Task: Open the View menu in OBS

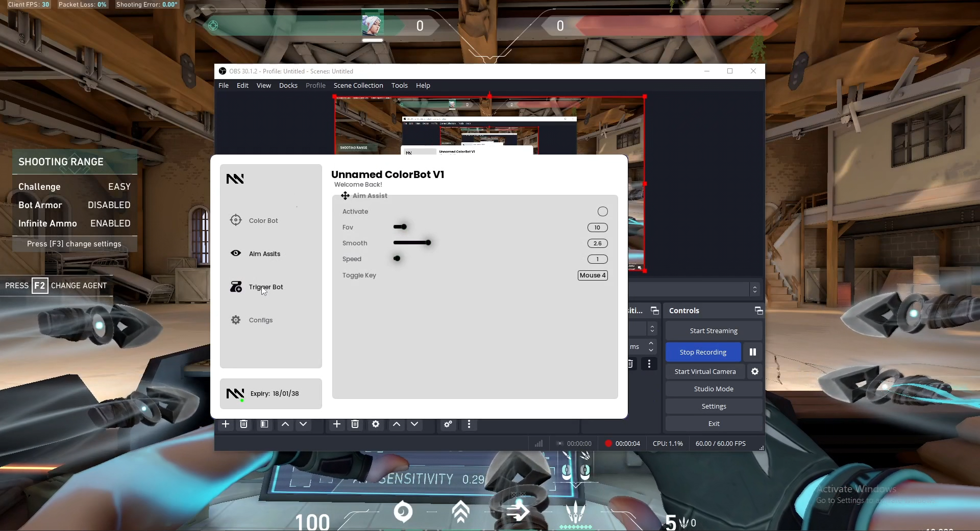Action: pyautogui.click(x=264, y=85)
